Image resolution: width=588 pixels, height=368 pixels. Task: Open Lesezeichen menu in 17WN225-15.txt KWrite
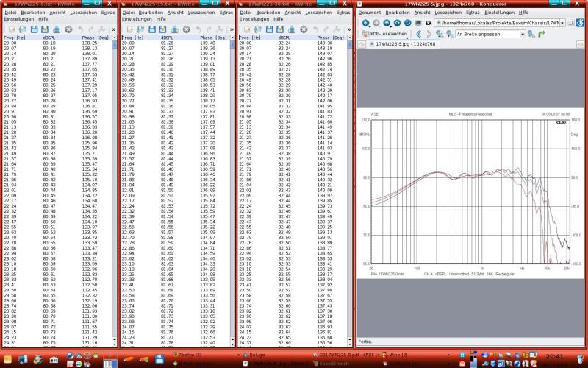201,13
